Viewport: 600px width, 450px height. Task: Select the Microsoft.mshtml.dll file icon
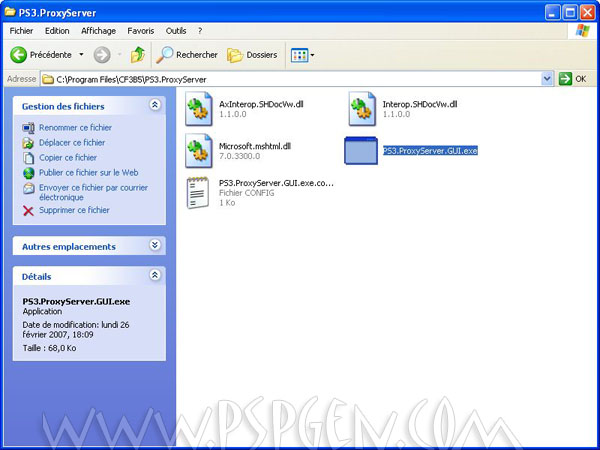coord(199,150)
